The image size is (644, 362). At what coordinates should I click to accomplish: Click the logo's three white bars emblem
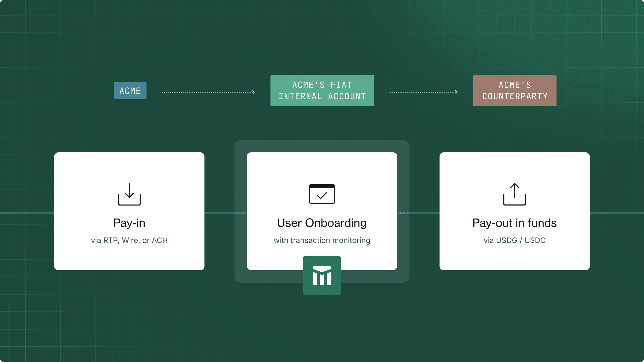[322, 276]
